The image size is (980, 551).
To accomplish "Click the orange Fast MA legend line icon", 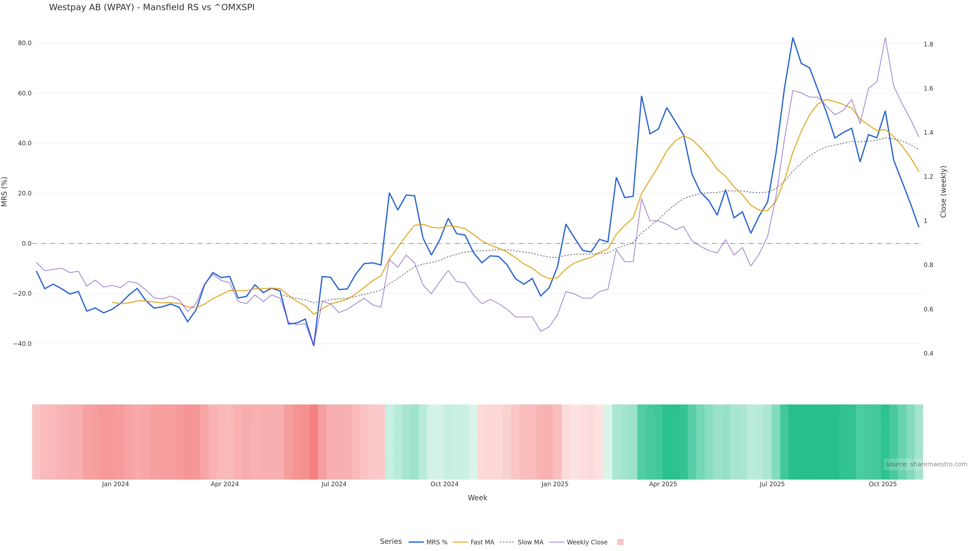I will [x=460, y=542].
